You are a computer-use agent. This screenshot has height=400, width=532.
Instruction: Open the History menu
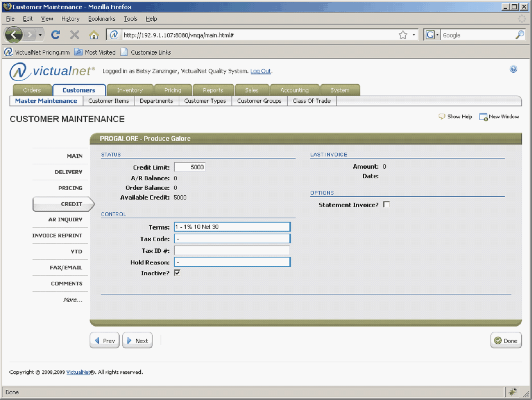coord(70,19)
